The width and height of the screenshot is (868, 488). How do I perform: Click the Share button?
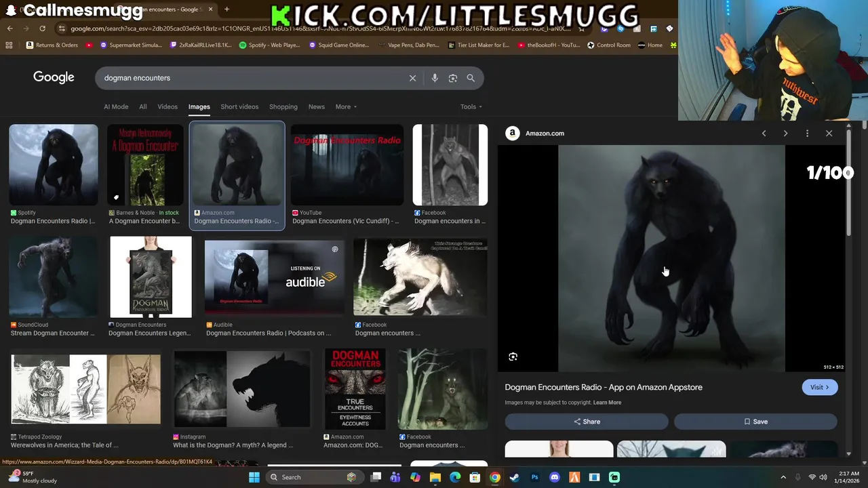tap(587, 422)
